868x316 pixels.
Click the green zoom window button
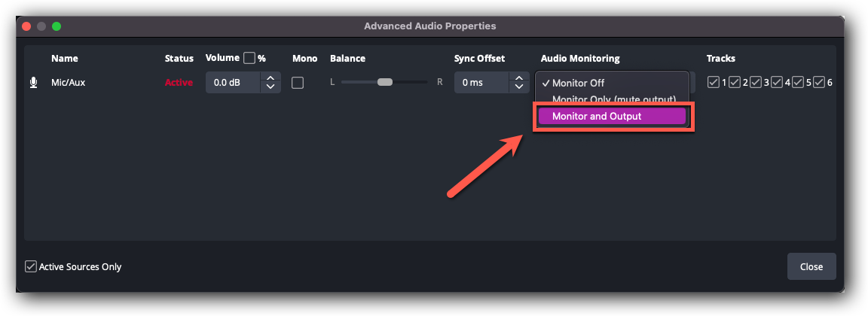[57, 26]
